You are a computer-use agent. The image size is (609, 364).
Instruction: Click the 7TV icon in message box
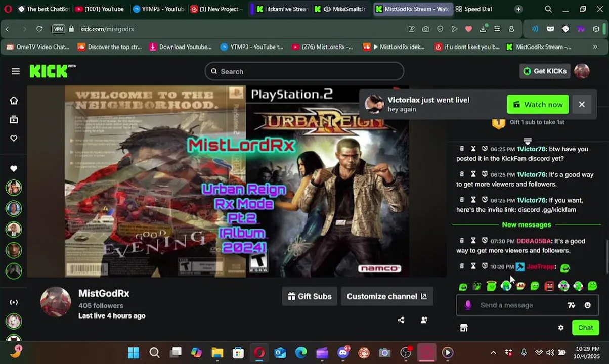(571, 305)
